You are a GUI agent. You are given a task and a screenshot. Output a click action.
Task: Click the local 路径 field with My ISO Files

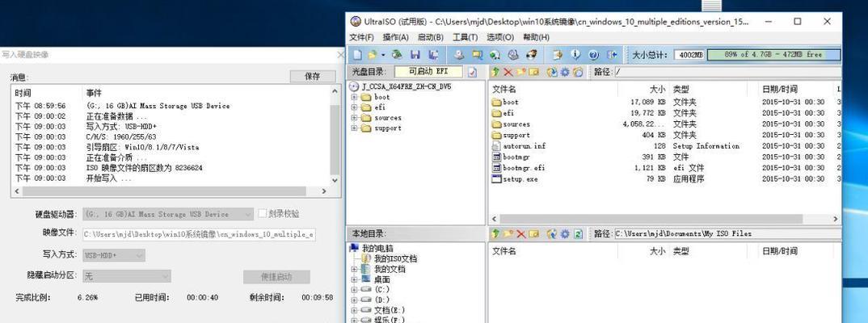pyautogui.click(x=727, y=234)
